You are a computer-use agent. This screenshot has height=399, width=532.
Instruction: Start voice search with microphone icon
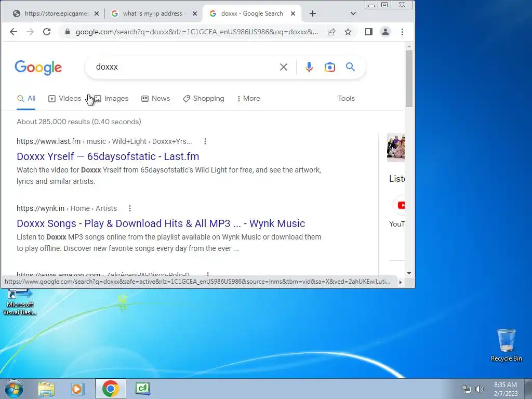click(309, 67)
